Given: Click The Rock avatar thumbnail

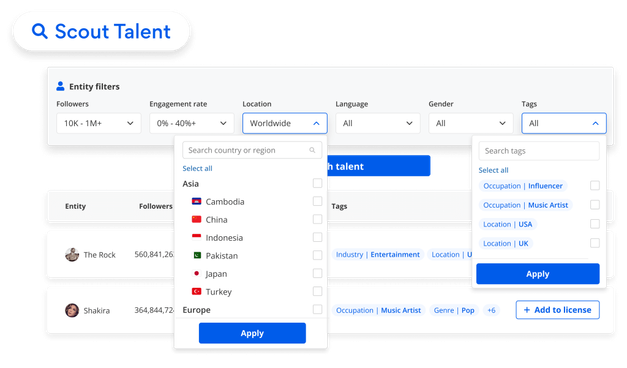Looking at the screenshot, I should pos(72,255).
